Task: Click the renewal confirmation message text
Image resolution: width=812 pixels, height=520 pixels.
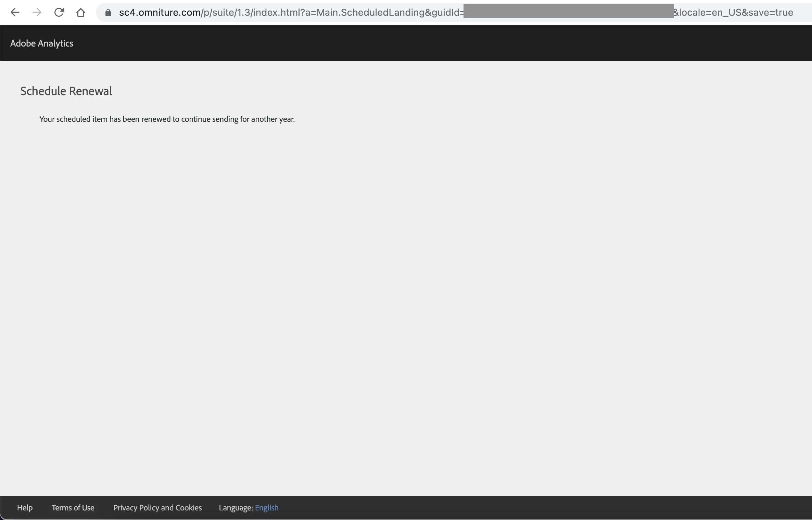Action: pyautogui.click(x=167, y=119)
